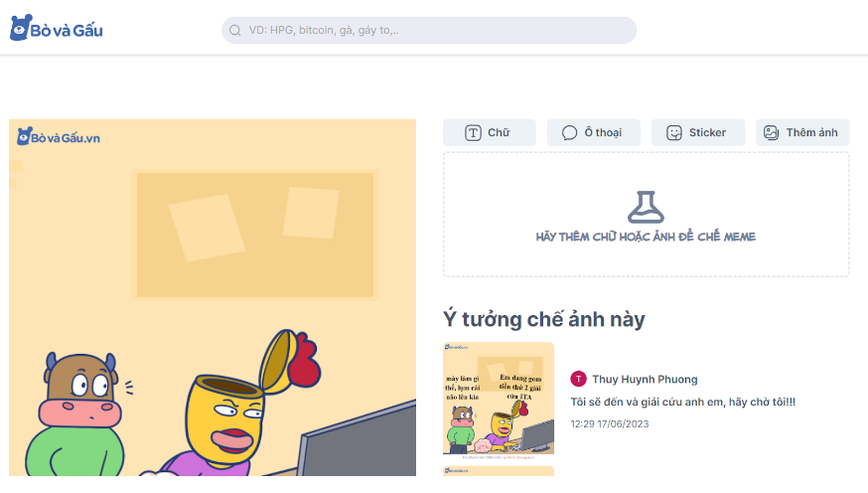Click the meme canvas image

213,297
